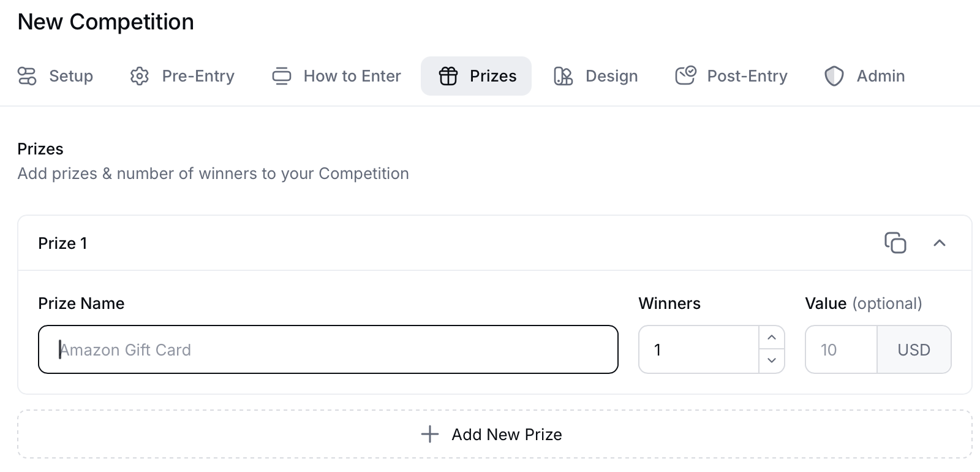Increment the Winners count
This screenshot has width=980, height=472.
(x=772, y=338)
